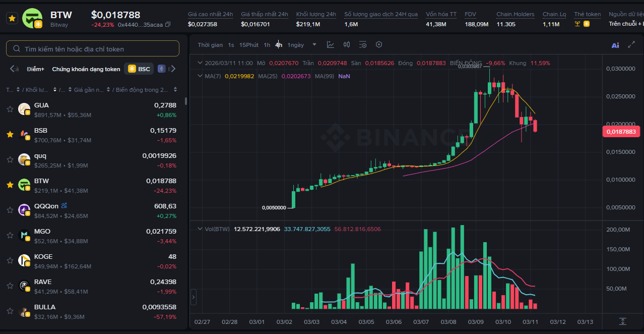Click the RAVE token logo
This screenshot has height=334, width=644.
[24, 286]
